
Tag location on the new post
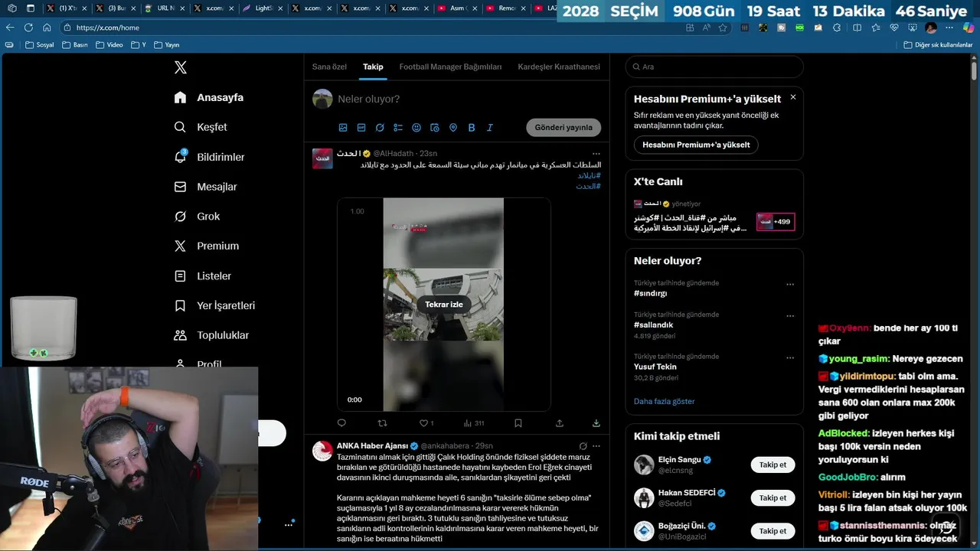coord(453,128)
